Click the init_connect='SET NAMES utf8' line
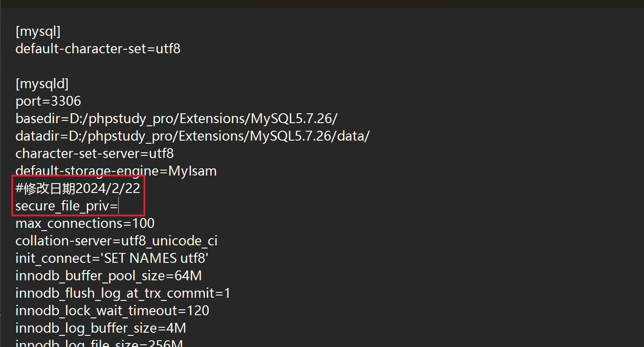The height and width of the screenshot is (347, 644). [112, 258]
